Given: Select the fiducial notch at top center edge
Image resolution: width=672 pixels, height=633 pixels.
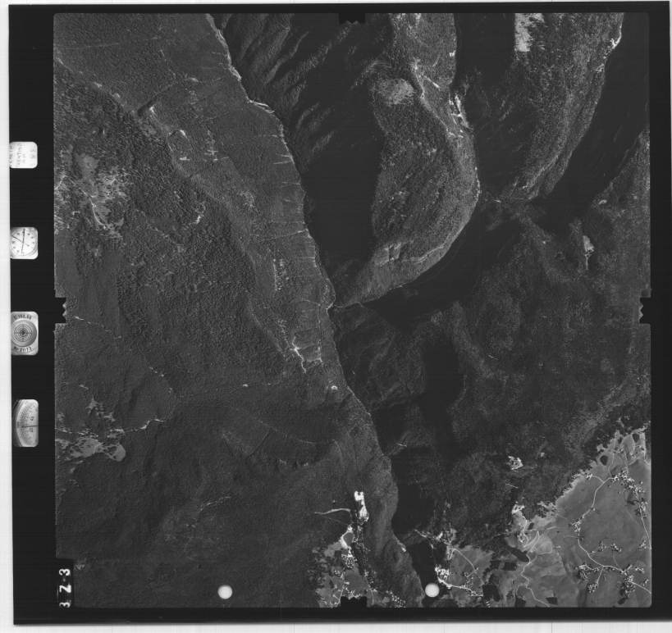Looking at the screenshot, I should point(352,16).
